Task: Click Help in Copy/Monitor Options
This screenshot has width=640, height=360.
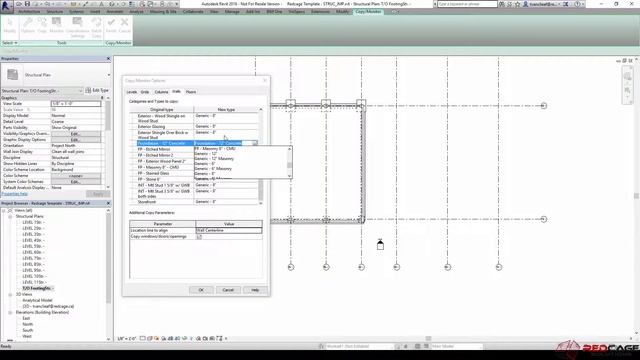Action: [255, 290]
